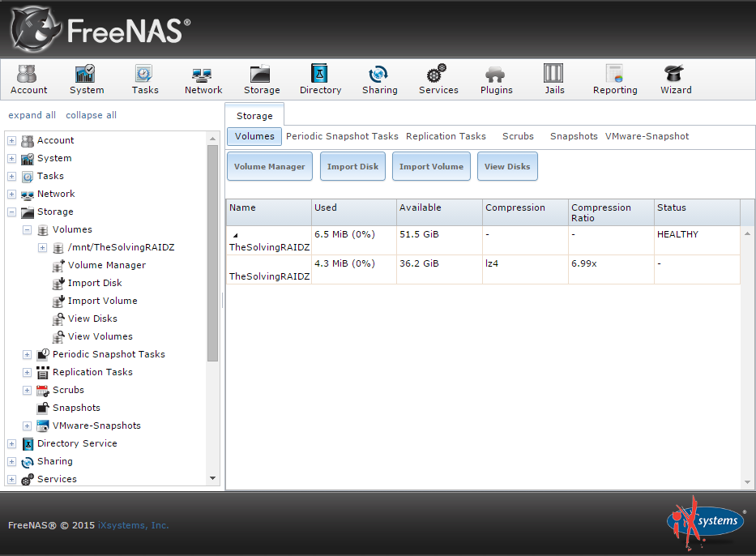Viewport: 756px width, 556px height.
Task: Click the expand all link
Action: pos(32,115)
